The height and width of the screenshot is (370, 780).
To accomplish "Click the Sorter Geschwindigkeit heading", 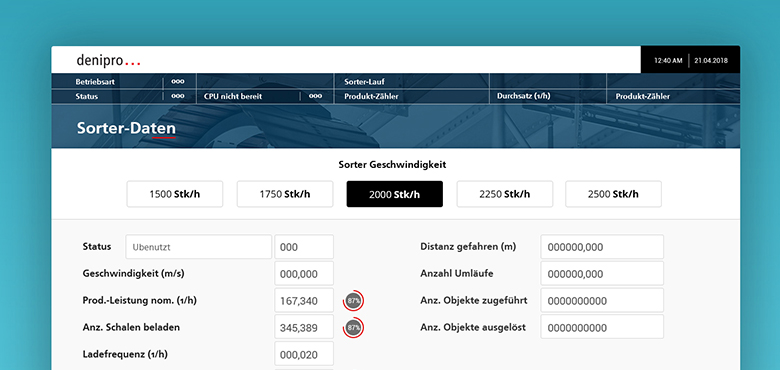I will (x=392, y=165).
